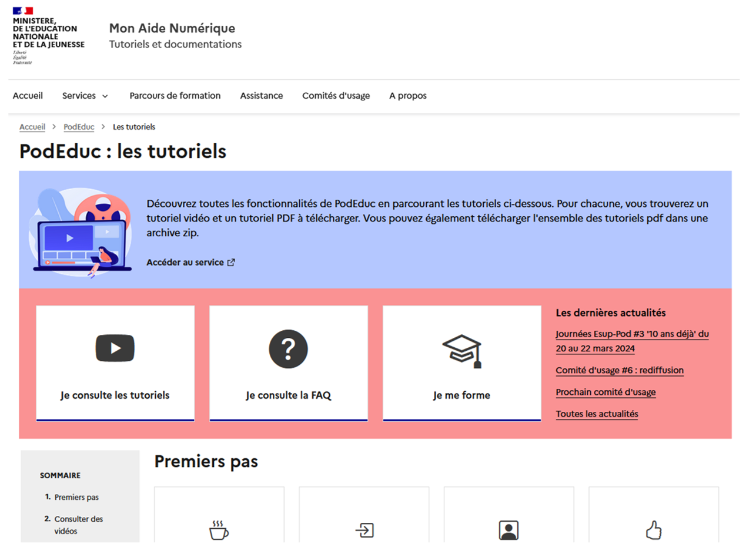Open the Parcours de formation menu
This screenshot has height=544, width=756.
(175, 96)
